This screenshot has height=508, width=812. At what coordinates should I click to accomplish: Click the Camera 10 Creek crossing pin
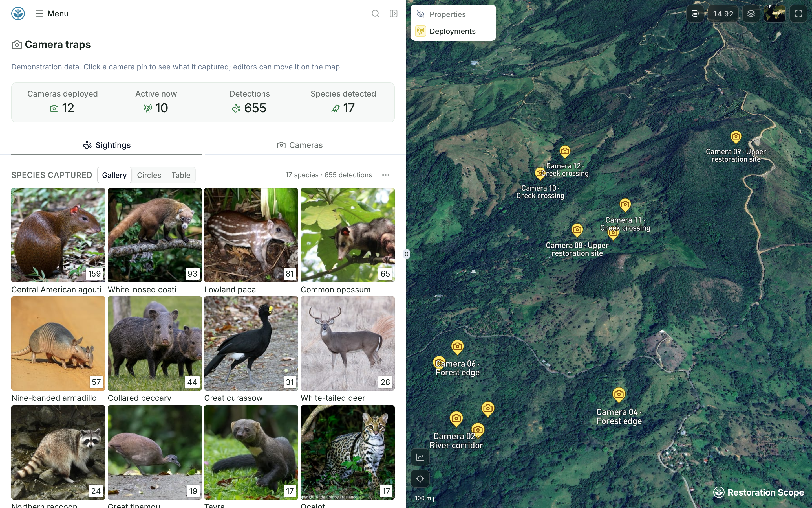(540, 174)
